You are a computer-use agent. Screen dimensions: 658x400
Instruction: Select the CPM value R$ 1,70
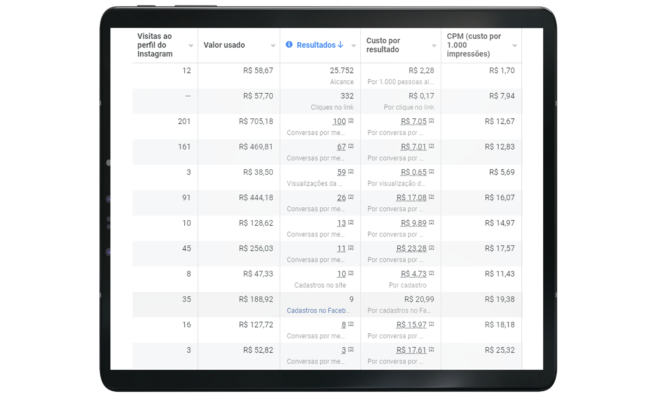(502, 71)
